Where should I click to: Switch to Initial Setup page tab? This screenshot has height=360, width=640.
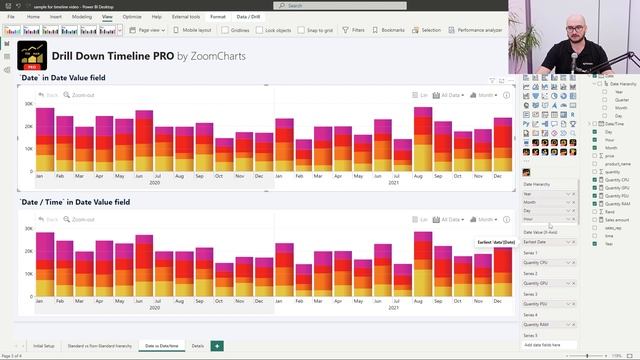click(x=44, y=346)
